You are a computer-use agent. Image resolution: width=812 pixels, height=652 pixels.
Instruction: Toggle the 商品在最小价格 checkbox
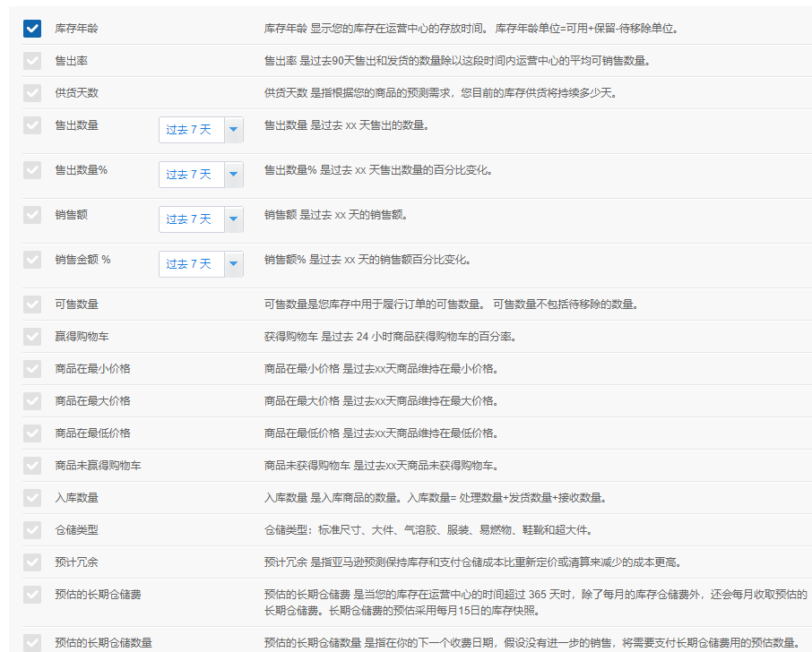(32, 368)
